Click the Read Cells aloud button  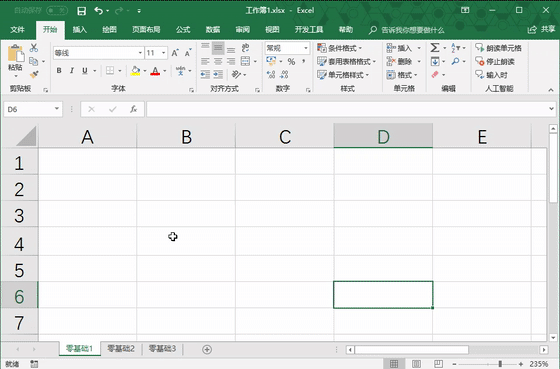tap(498, 48)
